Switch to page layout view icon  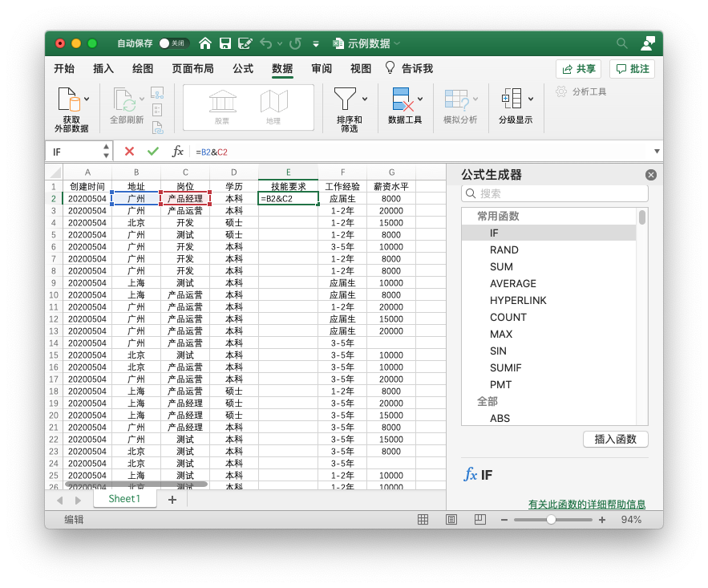click(x=451, y=520)
